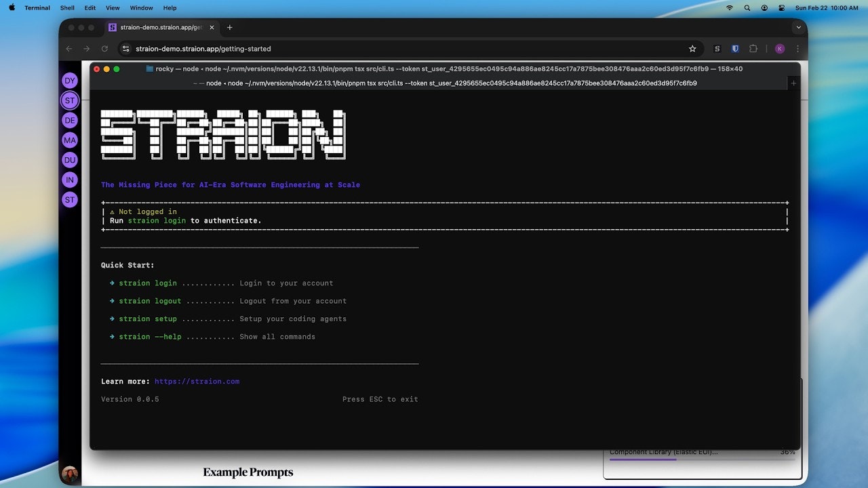
Task: Click the IN icon in the left sidebar
Action: pos(70,180)
